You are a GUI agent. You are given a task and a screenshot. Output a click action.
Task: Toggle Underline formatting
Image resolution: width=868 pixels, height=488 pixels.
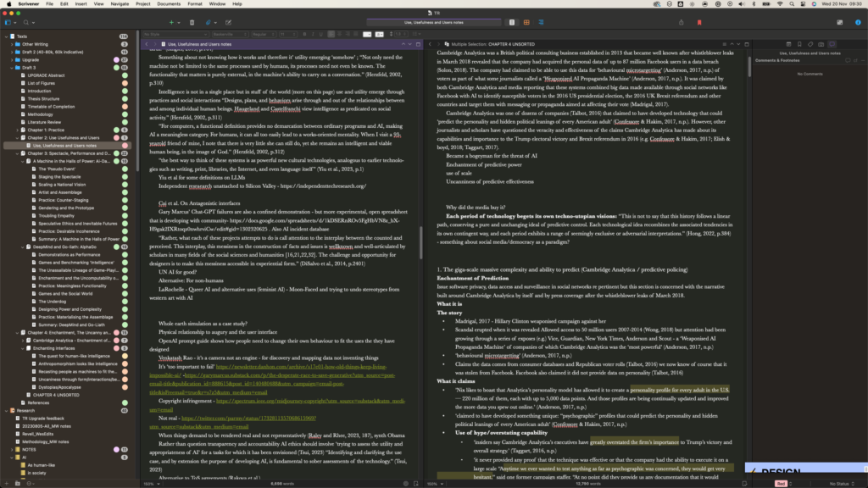[320, 34]
